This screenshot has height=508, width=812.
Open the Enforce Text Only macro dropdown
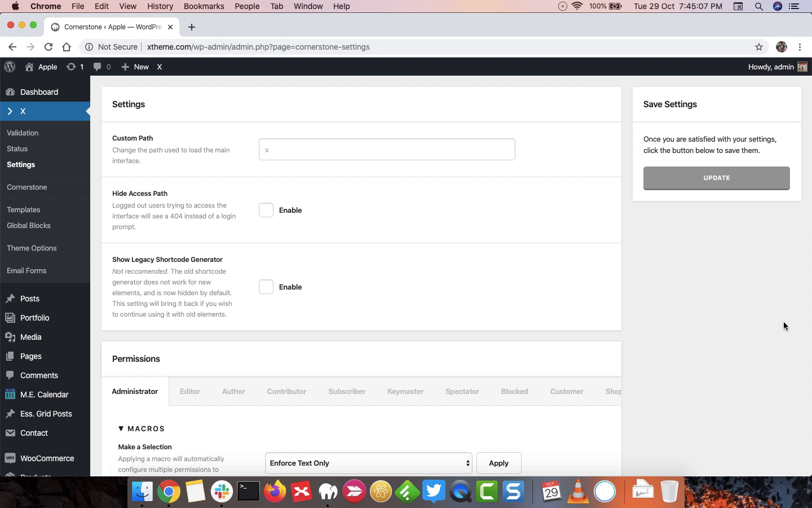tap(369, 463)
